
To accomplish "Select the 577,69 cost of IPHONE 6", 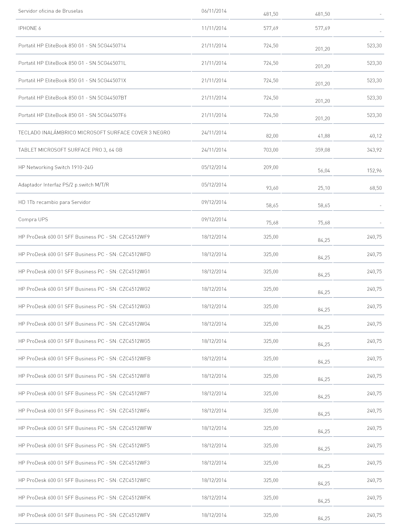I will pyautogui.click(x=271, y=28).
